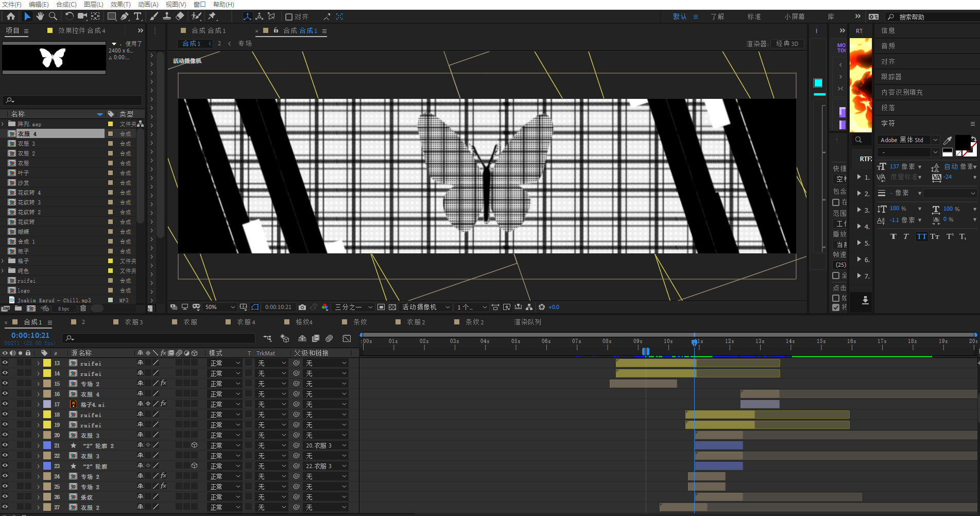Select the Roto Brush tool

tap(196, 16)
